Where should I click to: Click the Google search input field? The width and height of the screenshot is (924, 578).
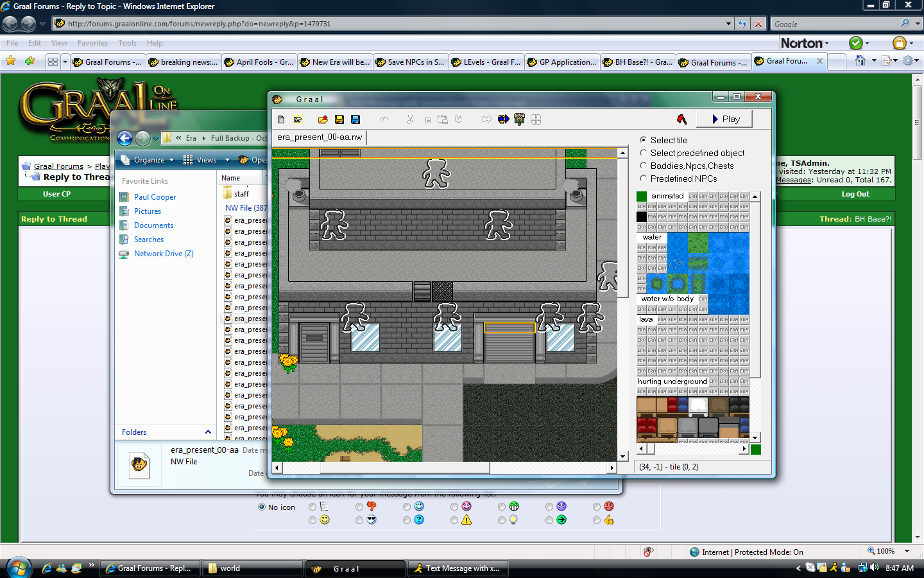834,24
